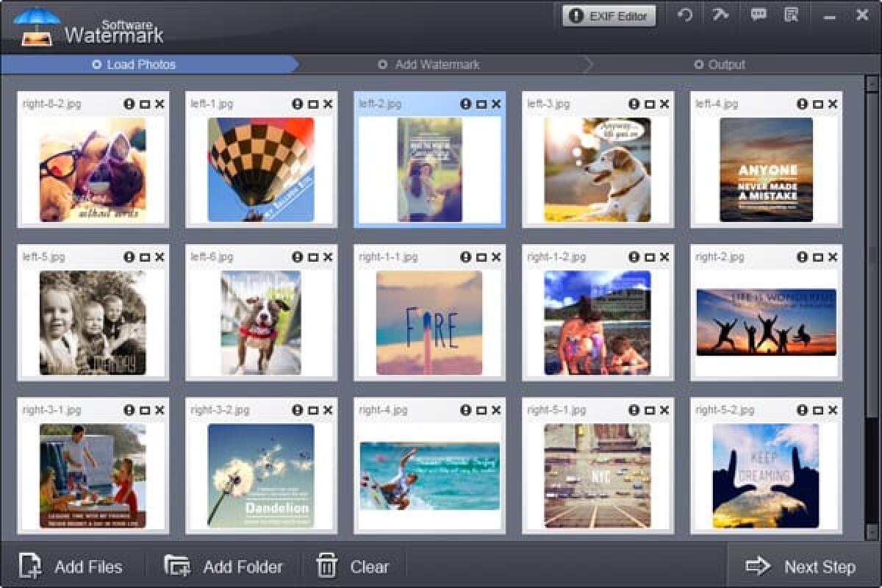Open the Output tab
This screenshot has height=588, width=882.
click(723, 65)
